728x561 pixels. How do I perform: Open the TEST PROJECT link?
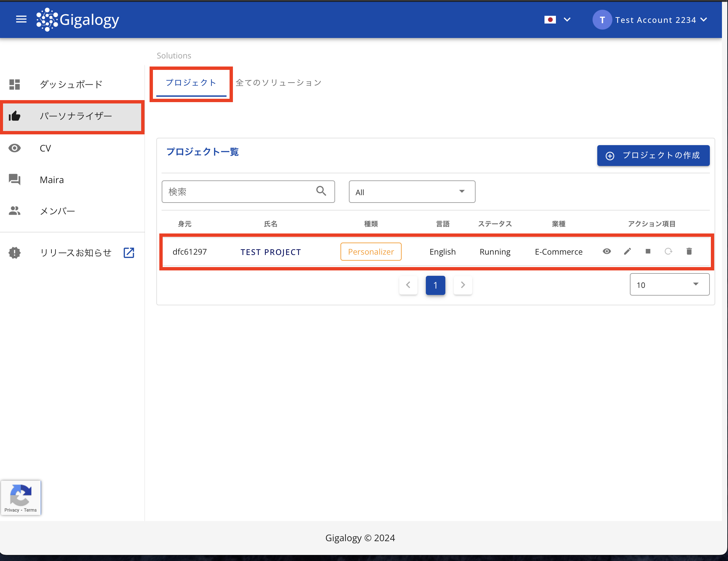pyautogui.click(x=271, y=252)
